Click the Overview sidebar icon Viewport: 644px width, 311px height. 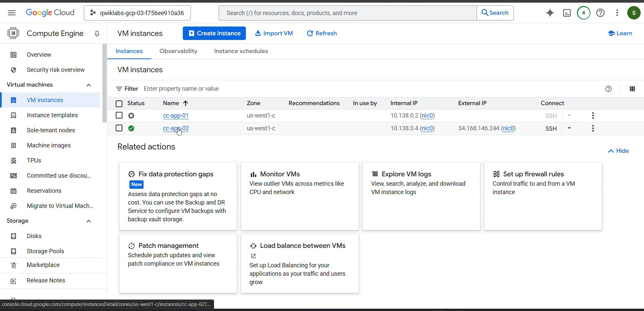13,55
